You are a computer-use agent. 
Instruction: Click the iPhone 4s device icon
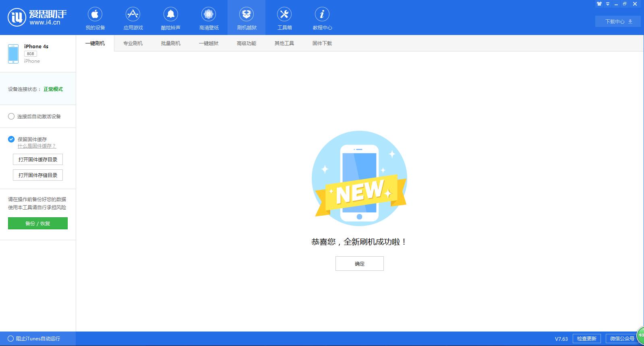coord(13,54)
